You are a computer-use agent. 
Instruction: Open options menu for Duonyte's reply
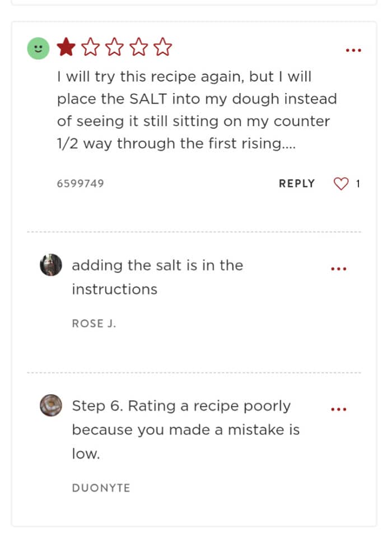click(x=339, y=409)
